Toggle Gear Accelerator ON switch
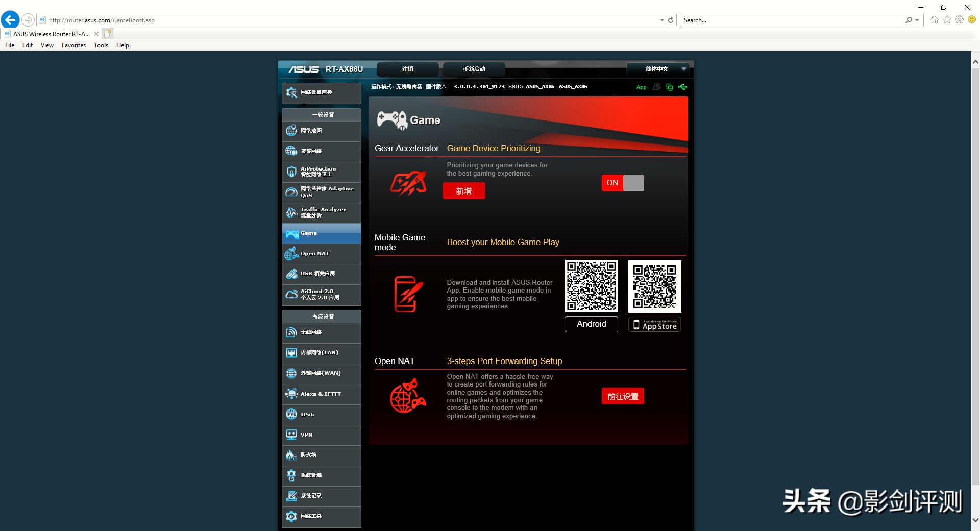Screen dimensions: 980x531 [x=623, y=183]
